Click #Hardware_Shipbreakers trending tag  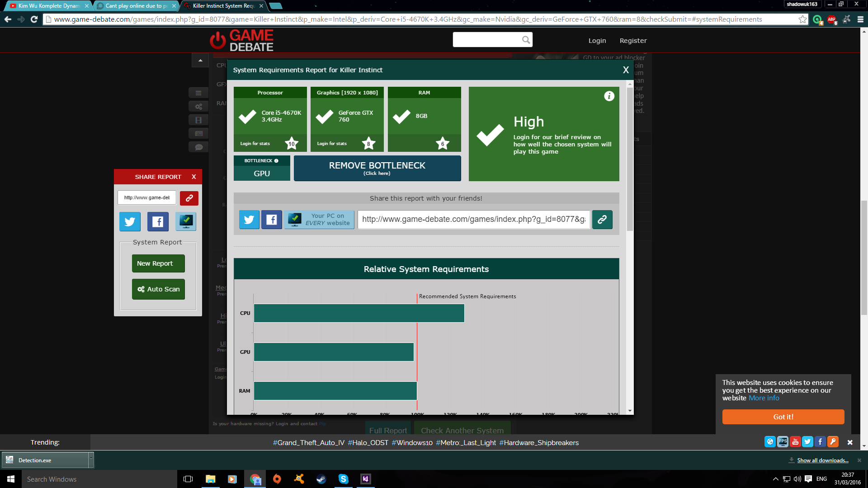pyautogui.click(x=539, y=443)
